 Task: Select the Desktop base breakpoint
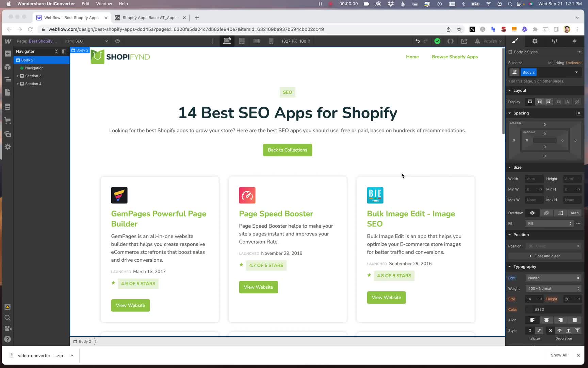pyautogui.click(x=227, y=41)
